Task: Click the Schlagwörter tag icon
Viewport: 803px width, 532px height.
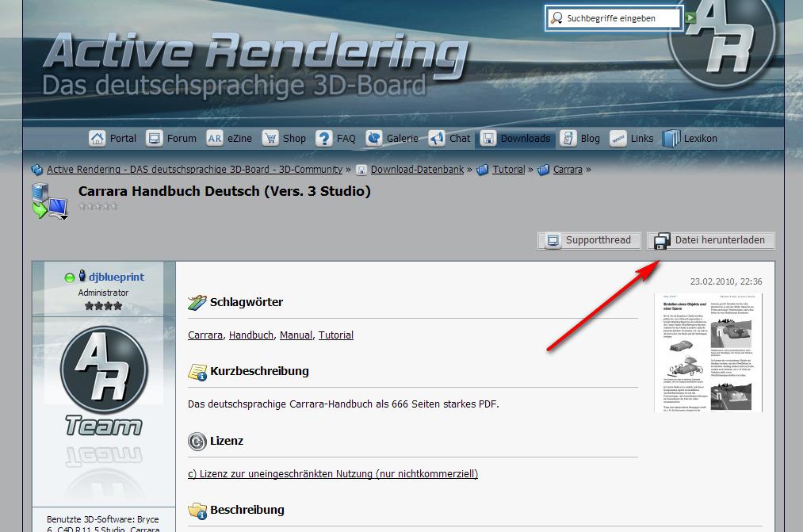Action: pyautogui.click(x=197, y=303)
